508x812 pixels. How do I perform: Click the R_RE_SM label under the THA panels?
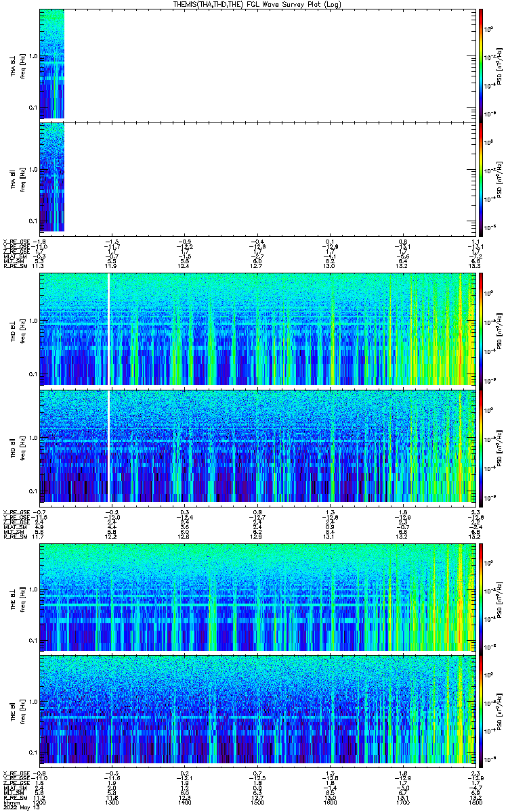coord(16,267)
